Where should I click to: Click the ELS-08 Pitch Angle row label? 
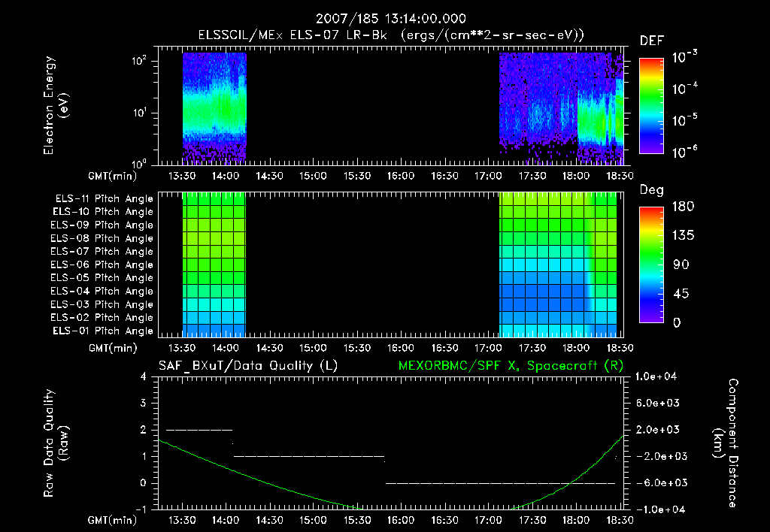coord(102,238)
